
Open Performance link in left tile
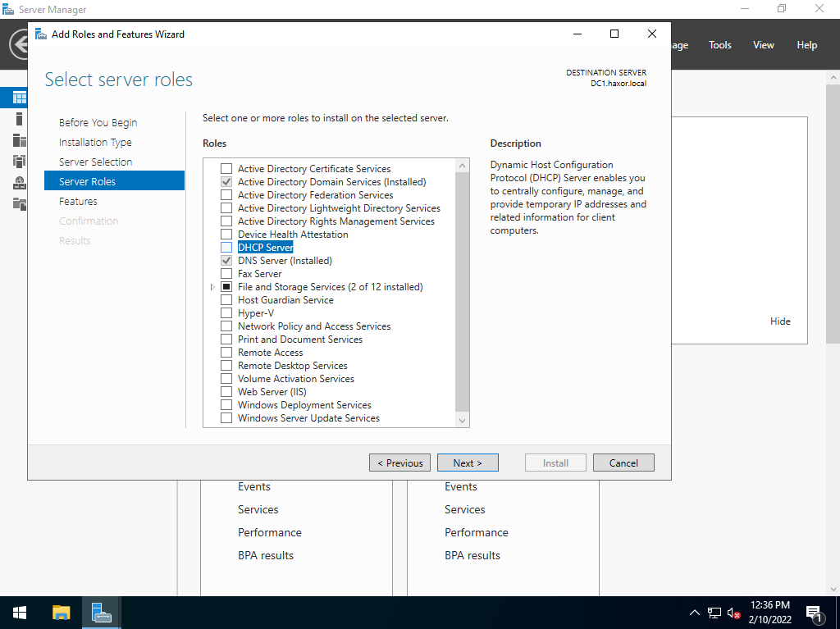pyautogui.click(x=269, y=532)
